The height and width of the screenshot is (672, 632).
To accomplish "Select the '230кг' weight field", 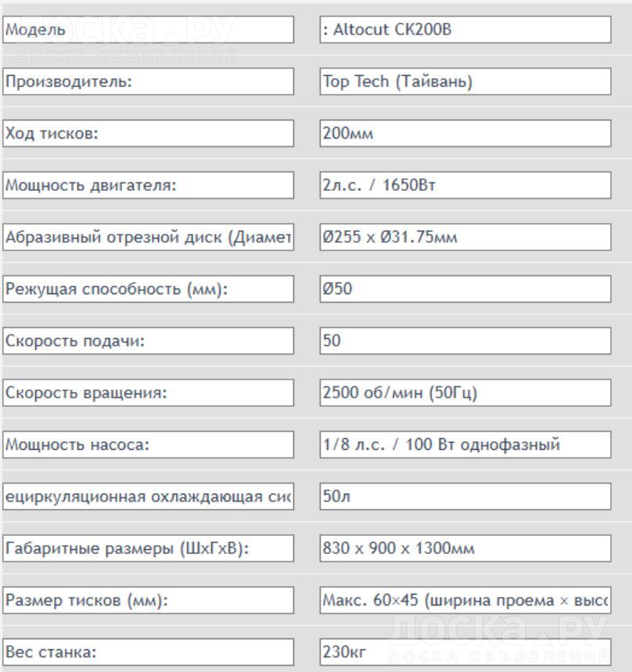I will [x=465, y=652].
